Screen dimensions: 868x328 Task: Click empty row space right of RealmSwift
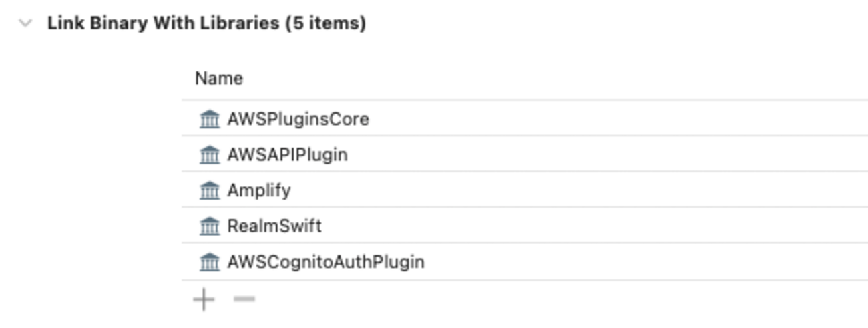point(601,226)
